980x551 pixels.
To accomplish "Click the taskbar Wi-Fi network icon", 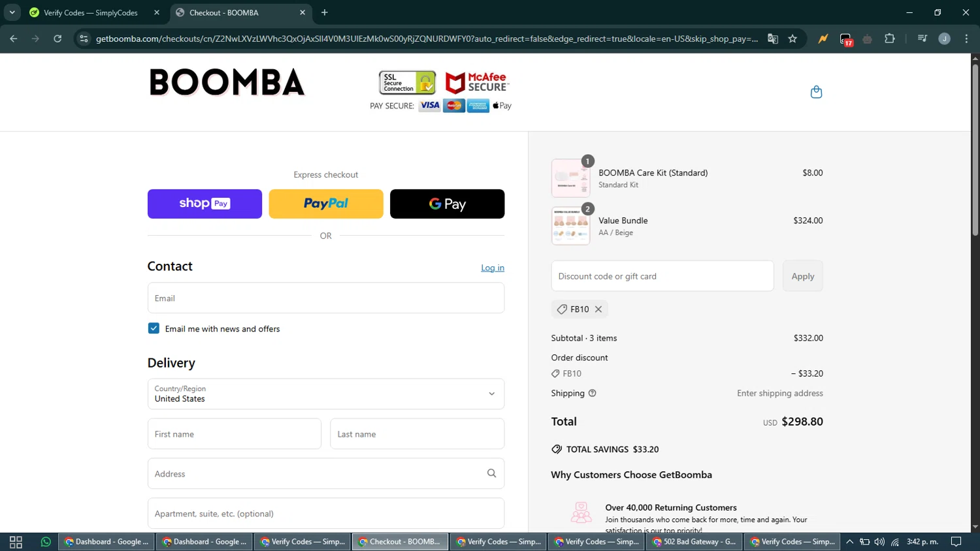I will (x=894, y=542).
